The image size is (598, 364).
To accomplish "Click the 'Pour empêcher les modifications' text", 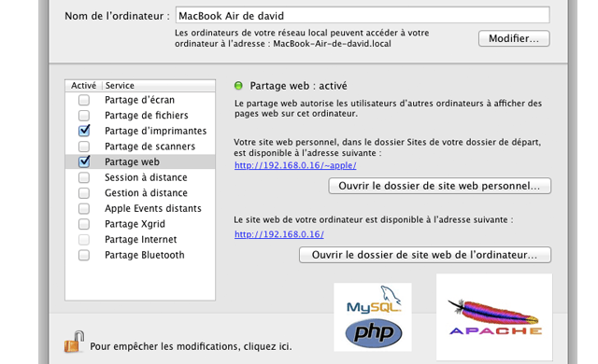I will [191, 346].
